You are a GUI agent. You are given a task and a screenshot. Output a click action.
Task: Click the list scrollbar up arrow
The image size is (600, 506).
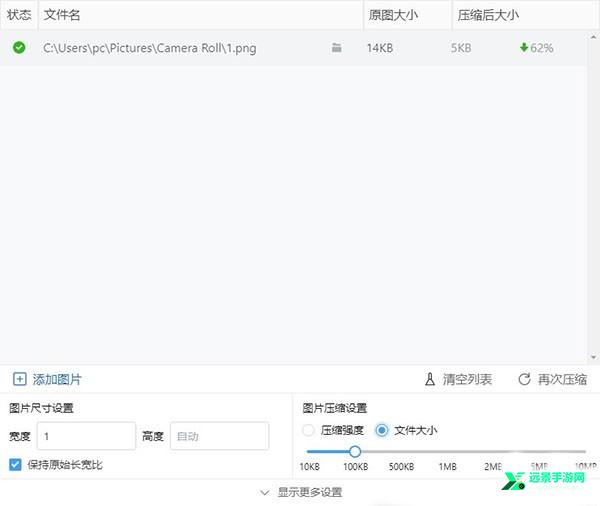coord(593,37)
